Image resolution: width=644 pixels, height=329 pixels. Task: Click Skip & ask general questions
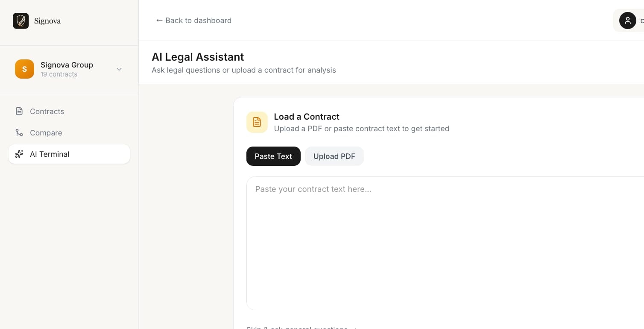click(297, 328)
